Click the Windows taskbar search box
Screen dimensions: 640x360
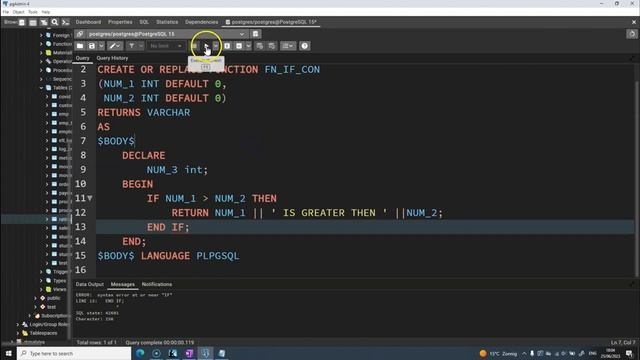(x=74, y=353)
